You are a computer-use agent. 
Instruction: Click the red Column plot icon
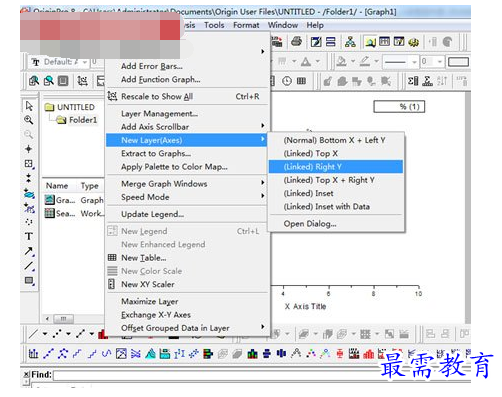(x=103, y=334)
